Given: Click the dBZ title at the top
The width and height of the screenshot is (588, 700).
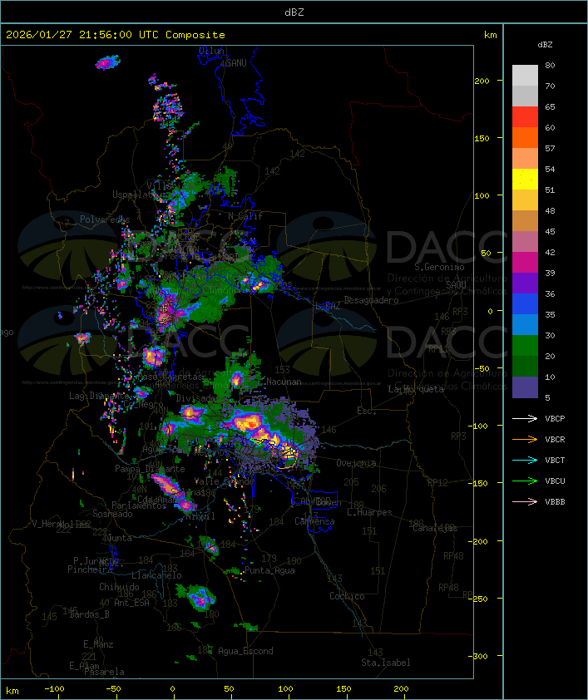Looking at the screenshot, I should tap(294, 12).
